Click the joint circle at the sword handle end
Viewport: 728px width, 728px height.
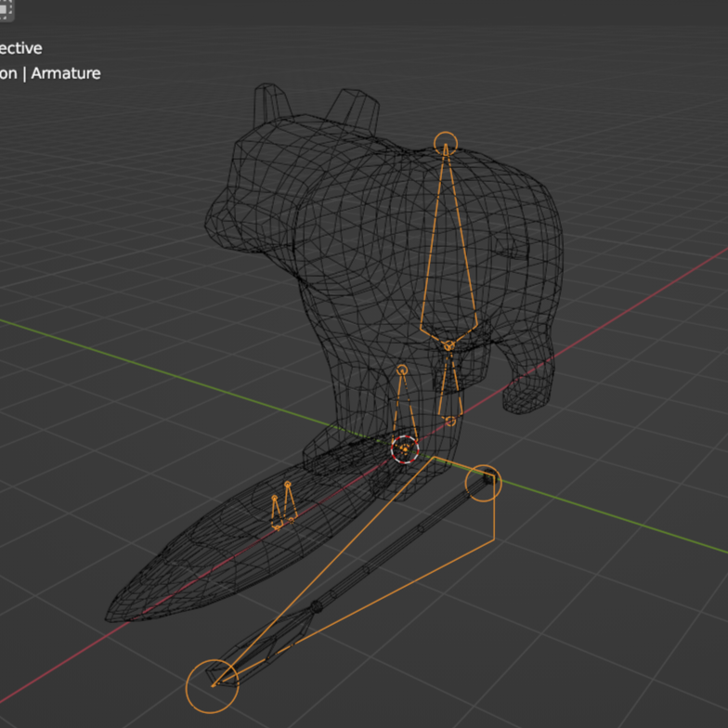[483, 483]
